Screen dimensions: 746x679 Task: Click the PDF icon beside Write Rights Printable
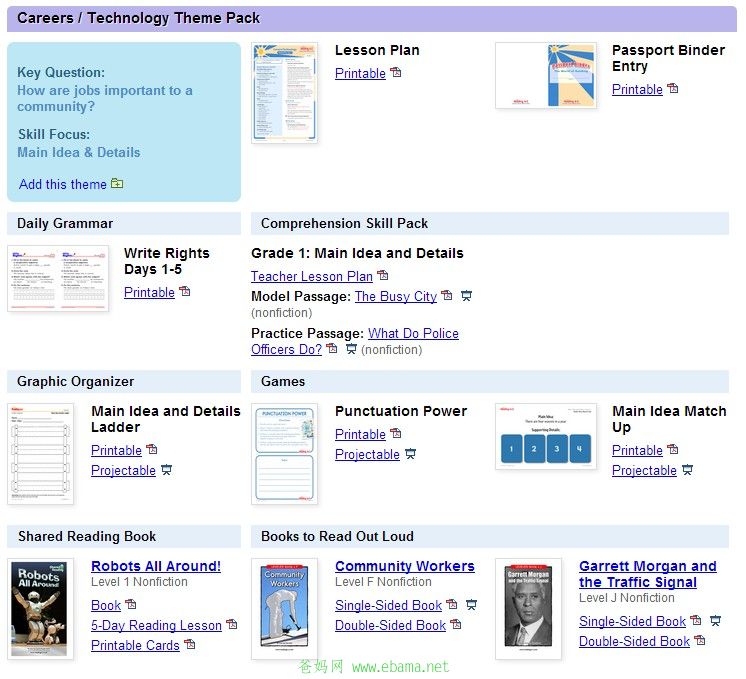click(185, 291)
